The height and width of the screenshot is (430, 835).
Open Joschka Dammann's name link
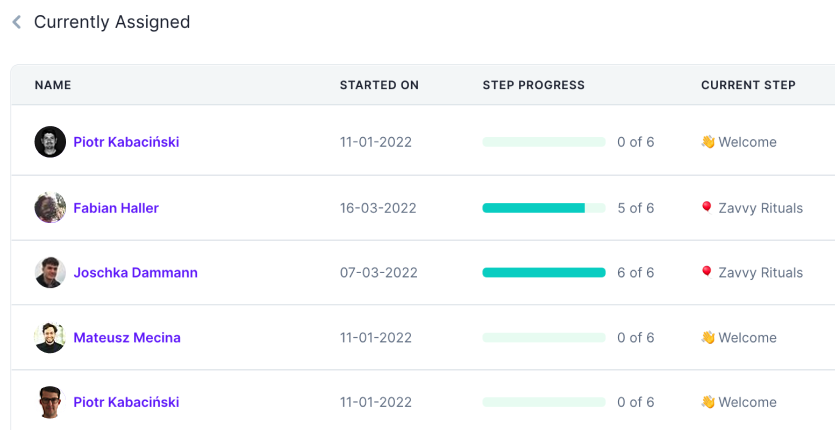click(135, 272)
